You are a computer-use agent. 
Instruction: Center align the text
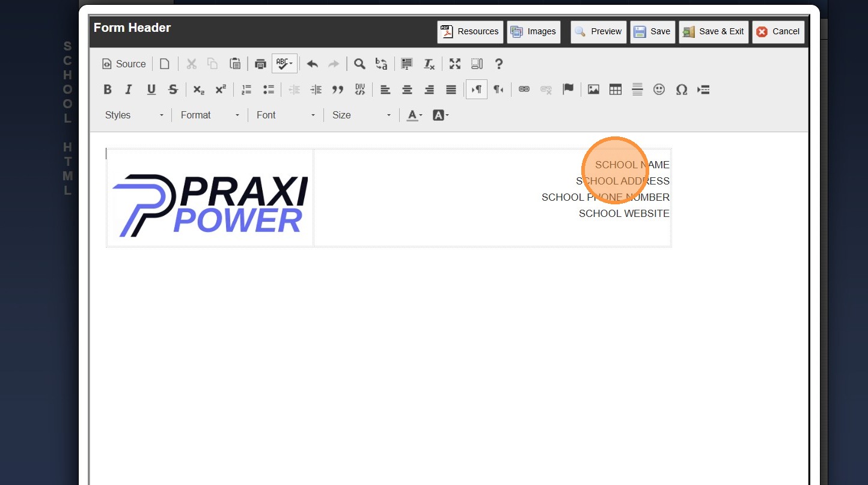point(407,90)
